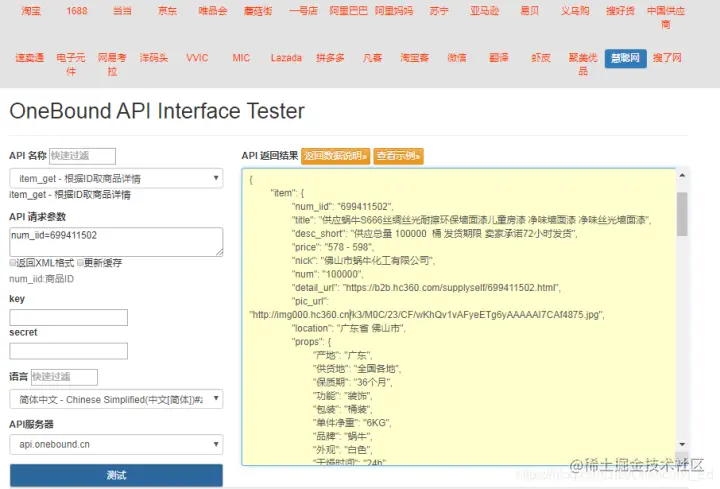Click the detail_url b2b.hc360.com line
The width and height of the screenshot is (720, 489).
pos(426,287)
